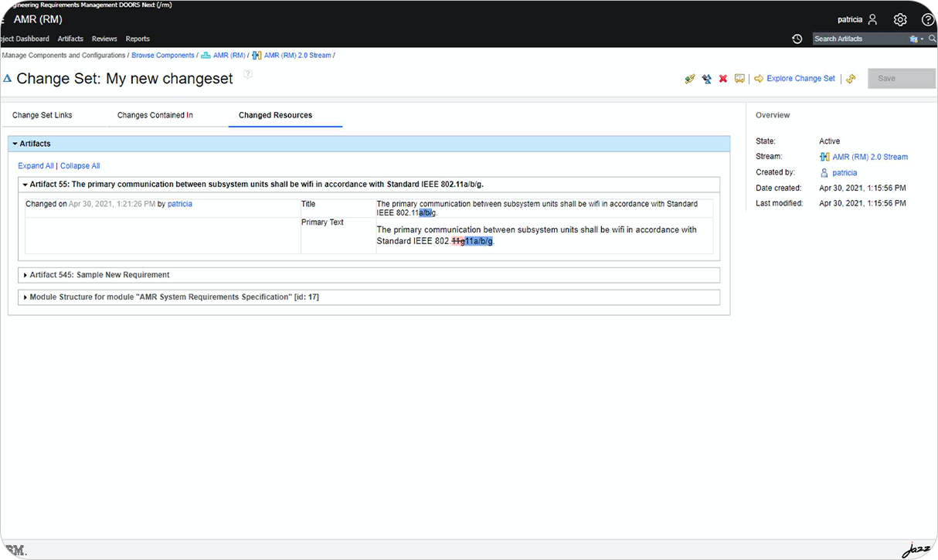Image resolution: width=938 pixels, height=560 pixels.
Task: Open patricia user profile icon
Action: 872,19
